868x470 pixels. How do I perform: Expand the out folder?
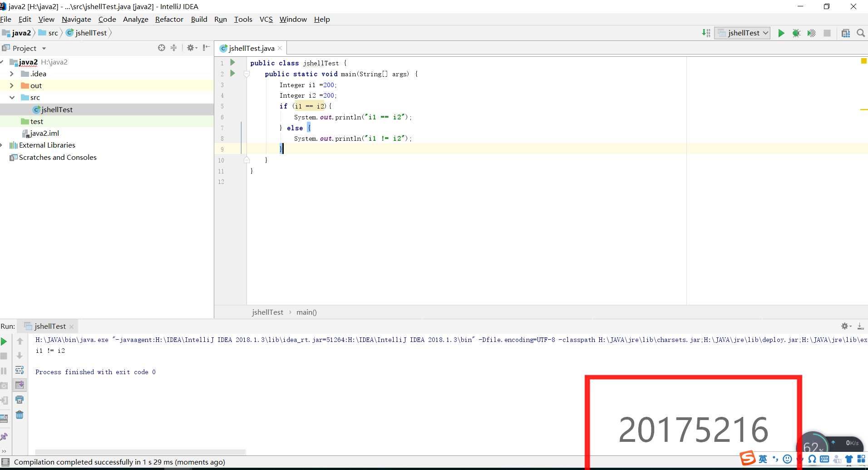point(12,85)
